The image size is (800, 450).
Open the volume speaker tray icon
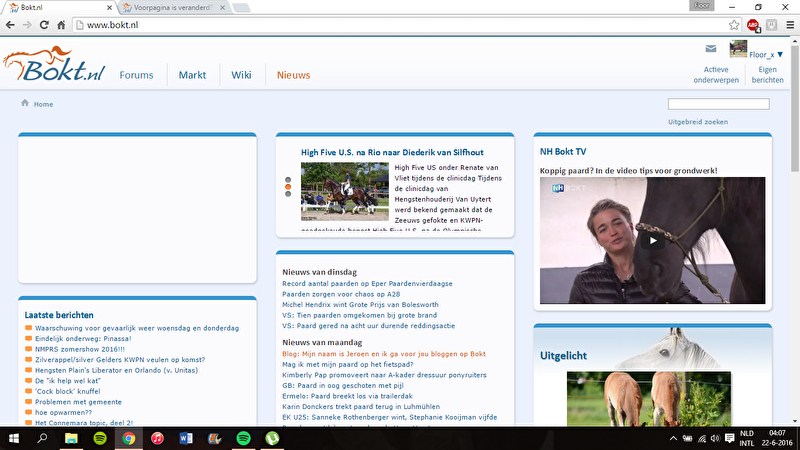click(715, 438)
